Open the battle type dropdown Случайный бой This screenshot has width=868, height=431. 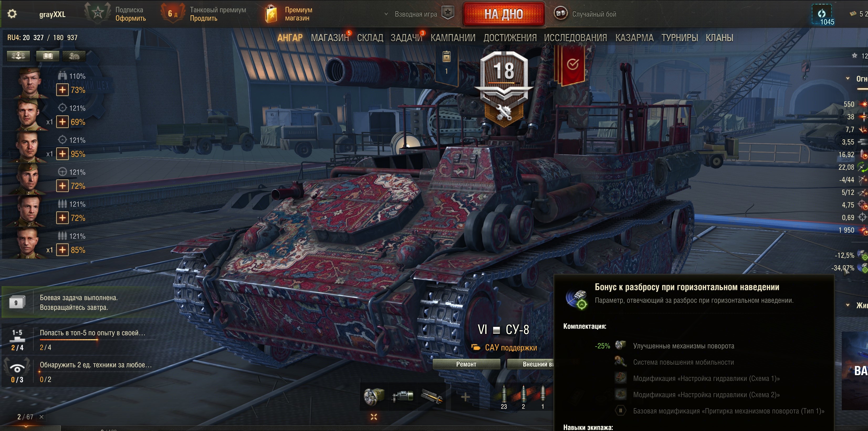pos(586,14)
